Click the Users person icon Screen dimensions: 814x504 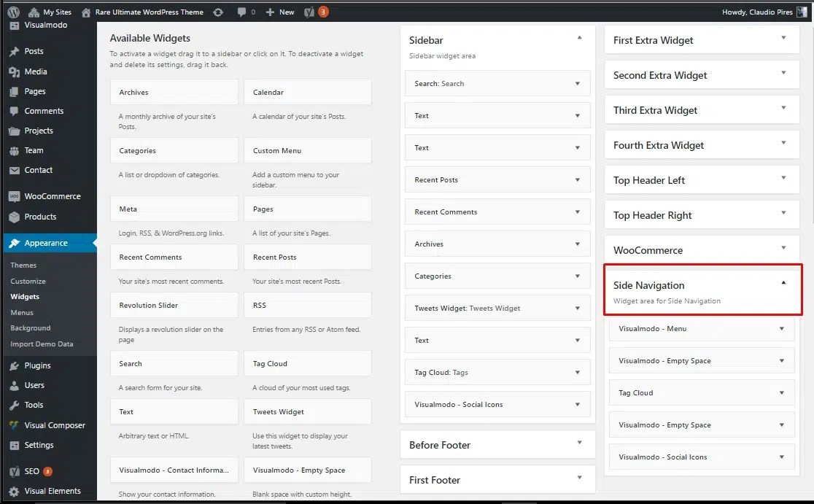click(x=15, y=385)
